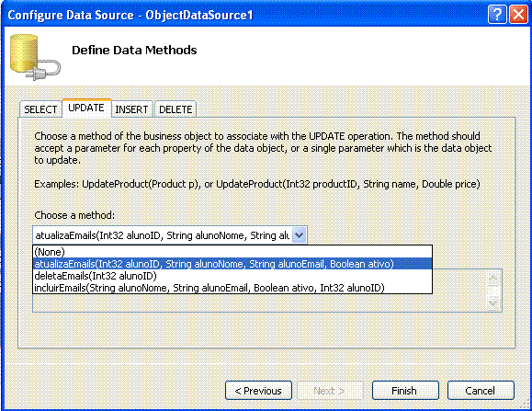Go back with Previous button

[x=258, y=391]
